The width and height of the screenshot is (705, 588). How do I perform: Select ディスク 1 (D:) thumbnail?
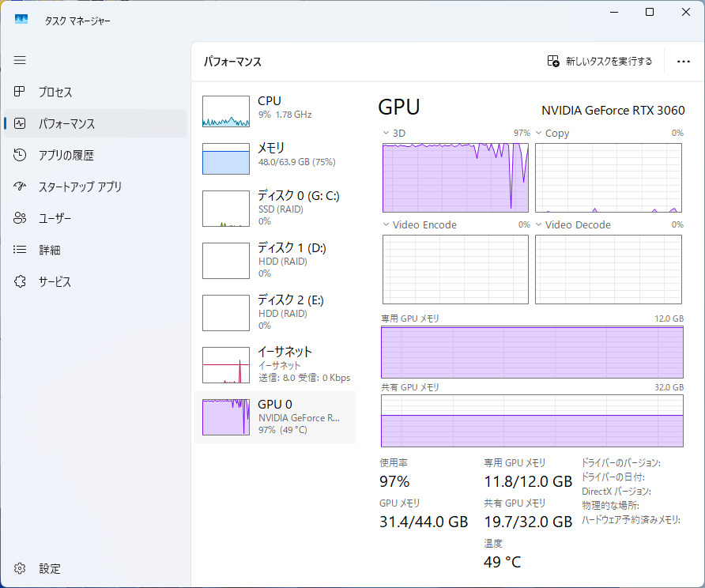[226, 261]
